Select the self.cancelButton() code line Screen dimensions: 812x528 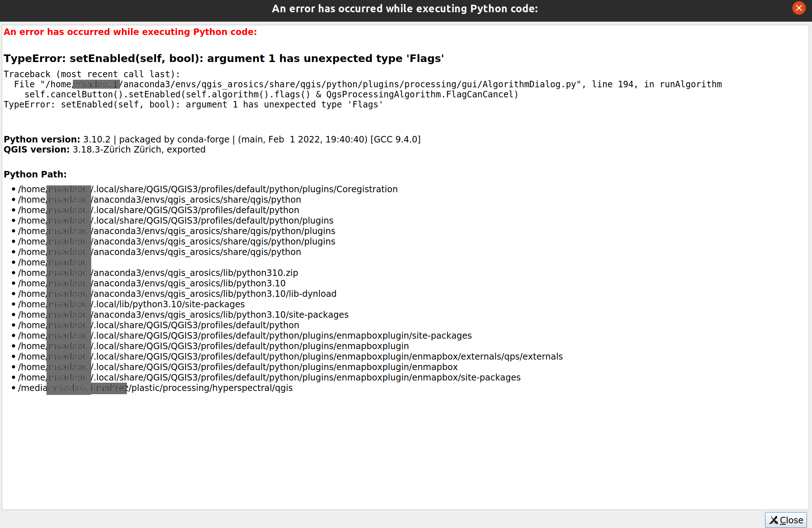coord(270,94)
